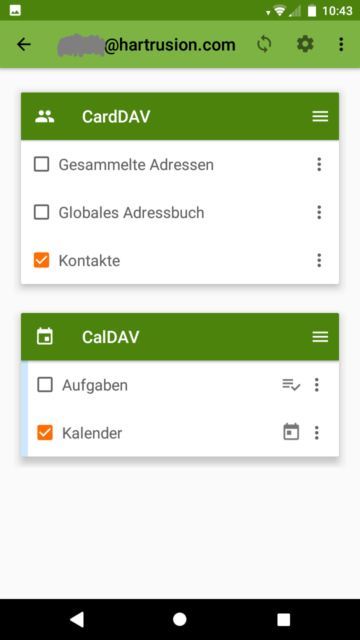The width and height of the screenshot is (360, 640).
Task: Open the top bar overflow menu
Action: click(341, 44)
